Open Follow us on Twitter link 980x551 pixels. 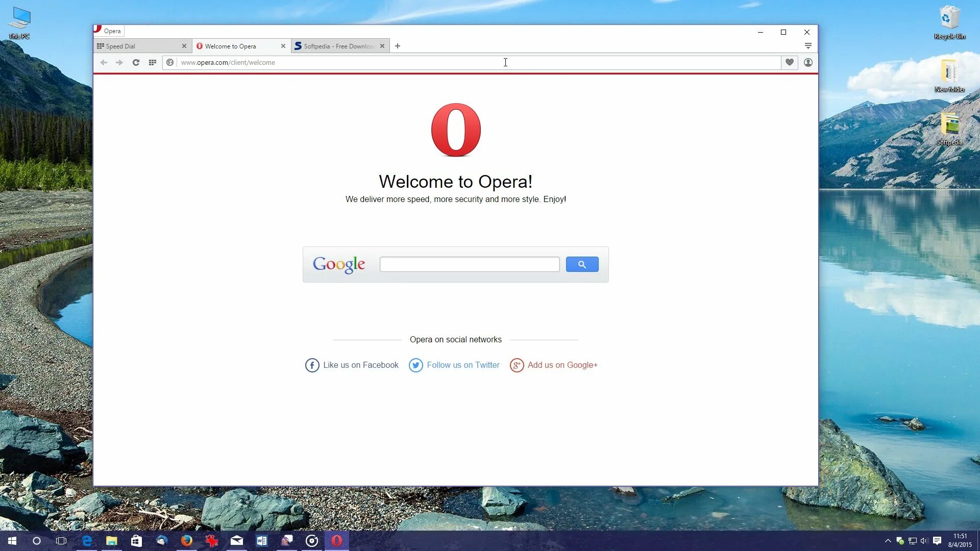point(463,365)
